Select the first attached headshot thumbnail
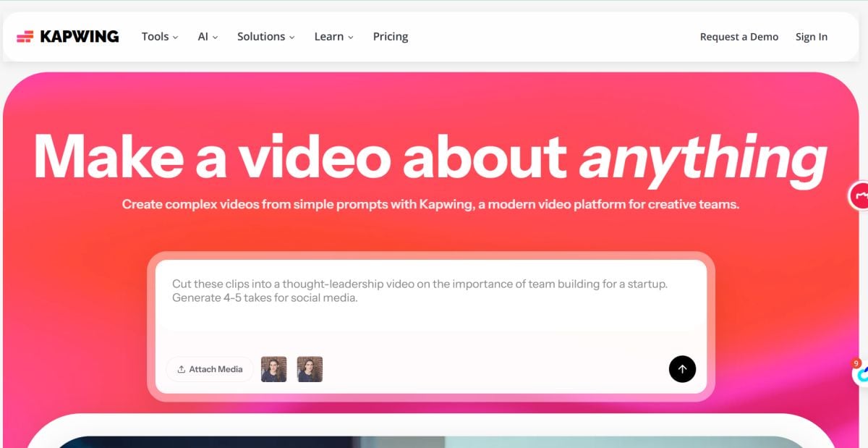 click(x=273, y=369)
